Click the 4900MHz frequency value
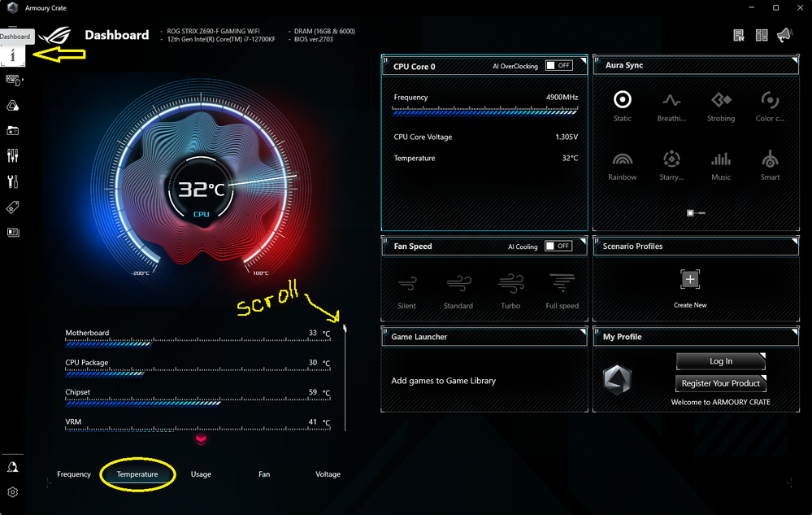The width and height of the screenshot is (812, 515). click(x=562, y=97)
